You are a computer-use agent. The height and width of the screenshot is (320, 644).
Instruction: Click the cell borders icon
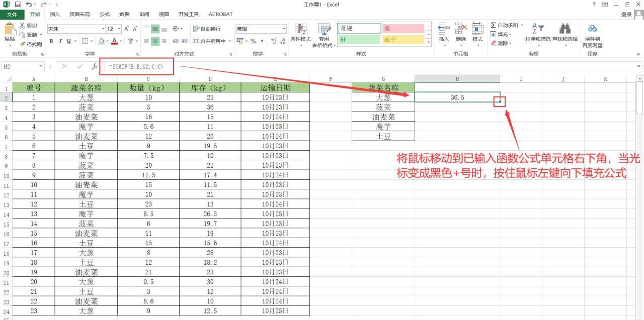coord(85,41)
